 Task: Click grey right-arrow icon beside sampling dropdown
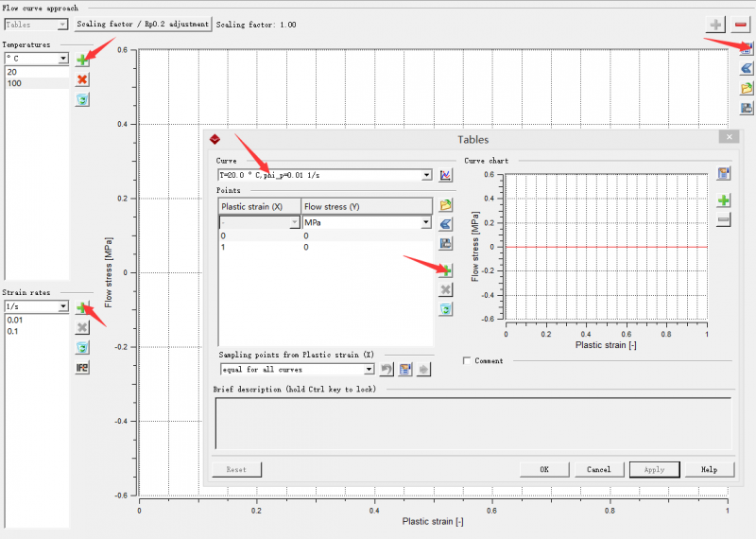[x=423, y=370]
